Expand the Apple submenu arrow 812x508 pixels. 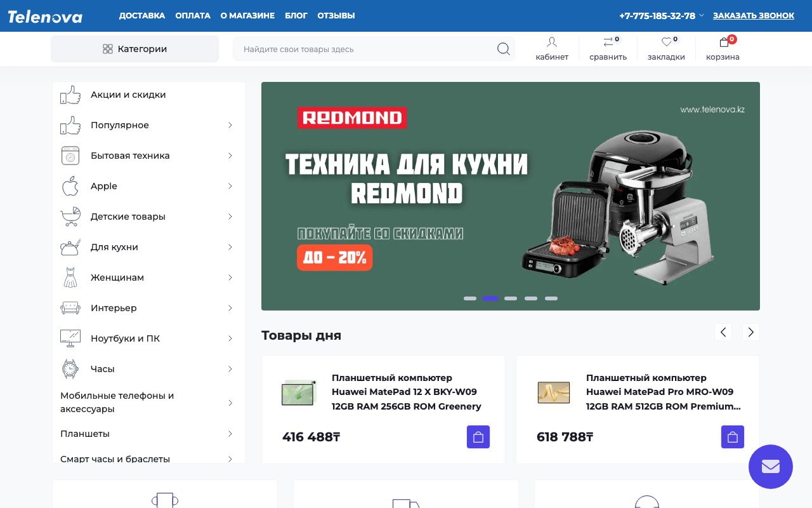tap(230, 186)
